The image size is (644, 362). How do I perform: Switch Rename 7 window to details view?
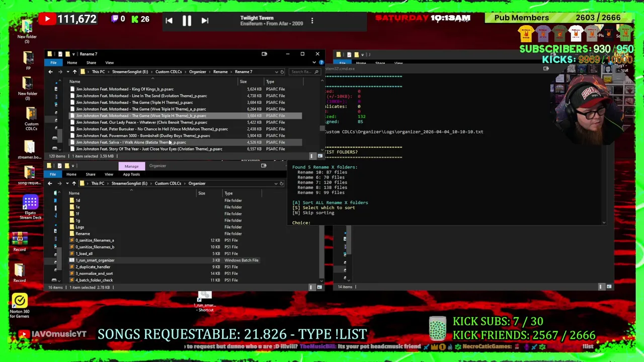(x=312, y=156)
